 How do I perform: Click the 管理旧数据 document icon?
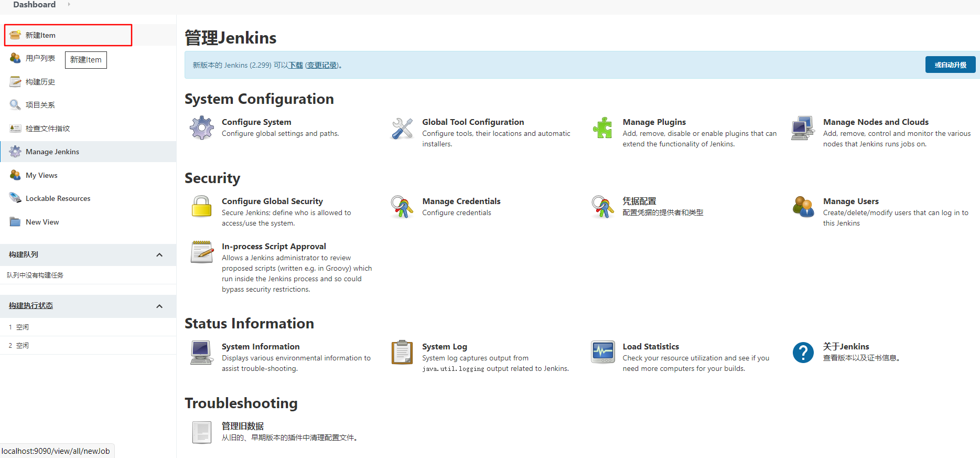pos(202,432)
